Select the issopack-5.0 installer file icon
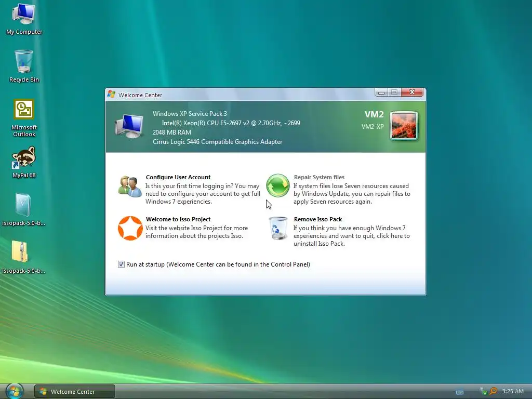 tap(23, 205)
